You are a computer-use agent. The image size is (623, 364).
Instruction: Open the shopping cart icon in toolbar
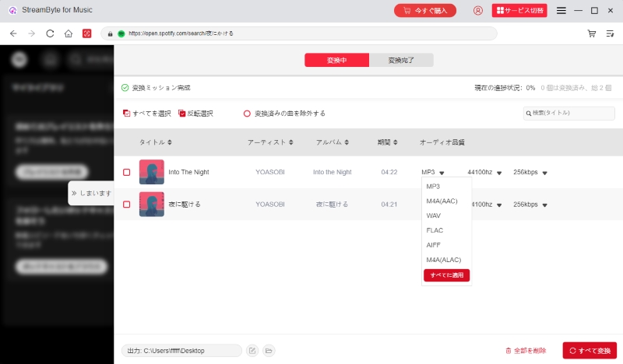pos(592,33)
